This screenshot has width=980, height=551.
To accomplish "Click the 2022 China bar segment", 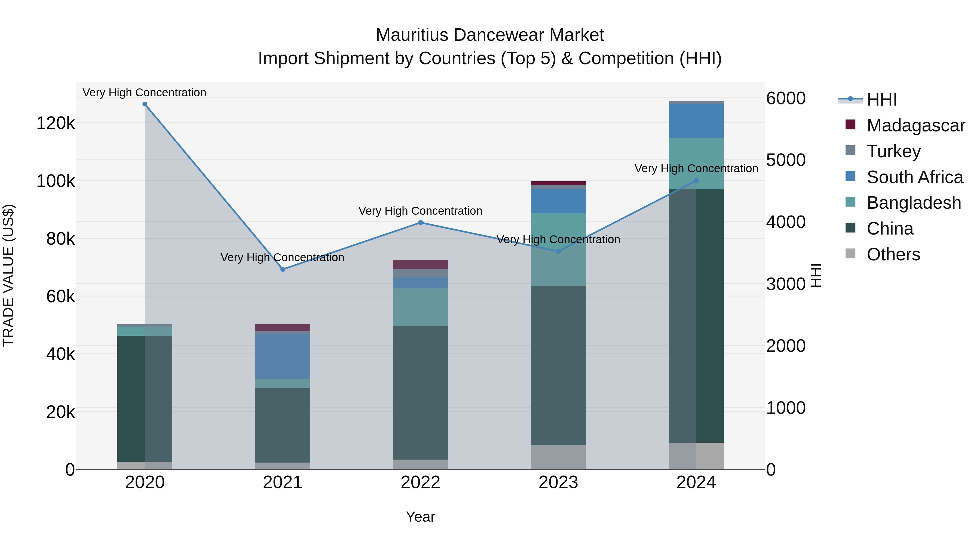I will pos(420,393).
